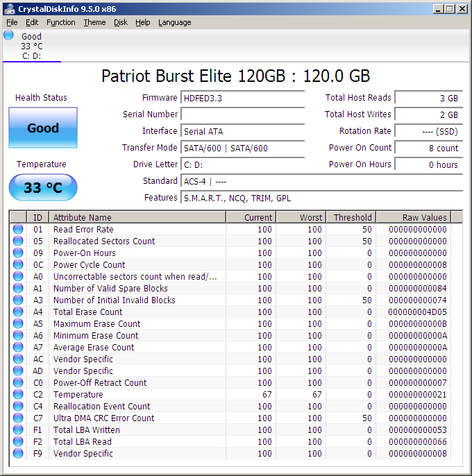This screenshot has width=472, height=476.
Task: Minimize the CrystalDiskInfo window
Action: (438, 9)
